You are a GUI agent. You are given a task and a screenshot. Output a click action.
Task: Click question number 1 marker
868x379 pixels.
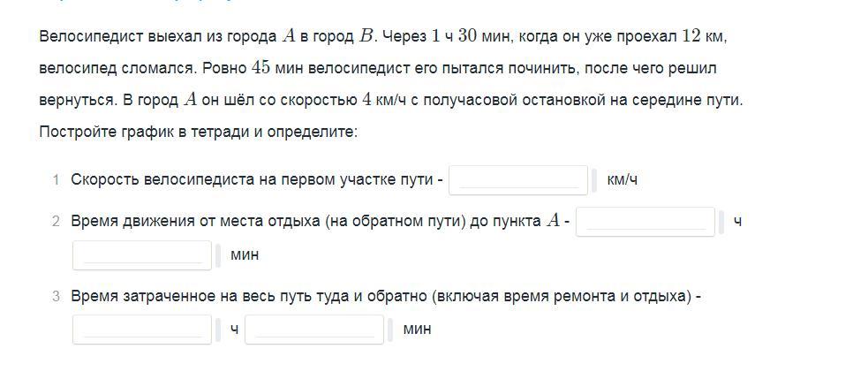(x=55, y=180)
